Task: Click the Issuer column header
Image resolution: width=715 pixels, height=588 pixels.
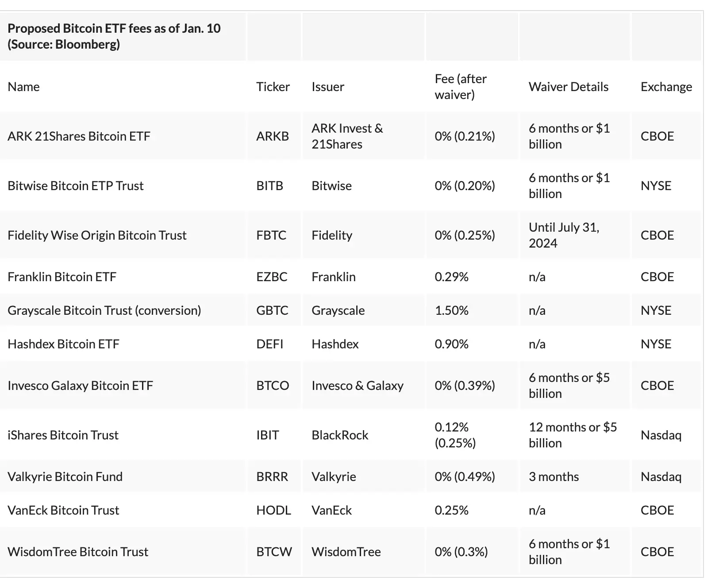Action: coord(328,87)
